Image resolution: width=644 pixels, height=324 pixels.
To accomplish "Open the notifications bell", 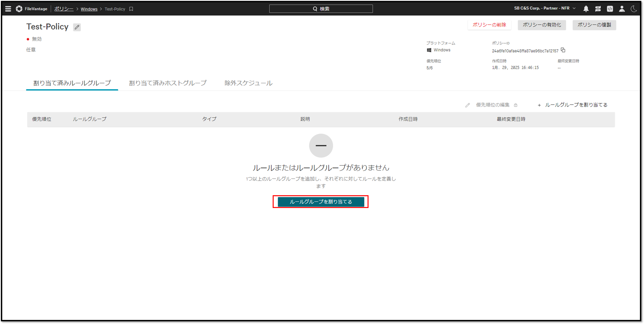I will (x=586, y=9).
